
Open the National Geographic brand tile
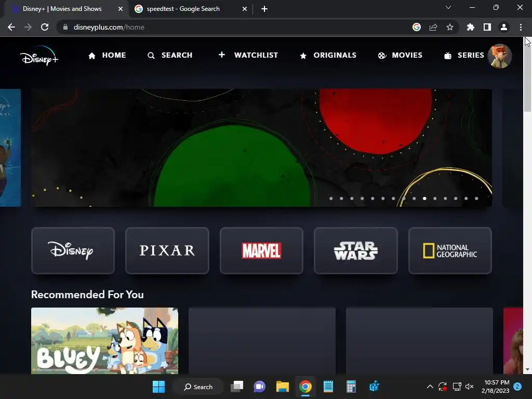point(450,250)
